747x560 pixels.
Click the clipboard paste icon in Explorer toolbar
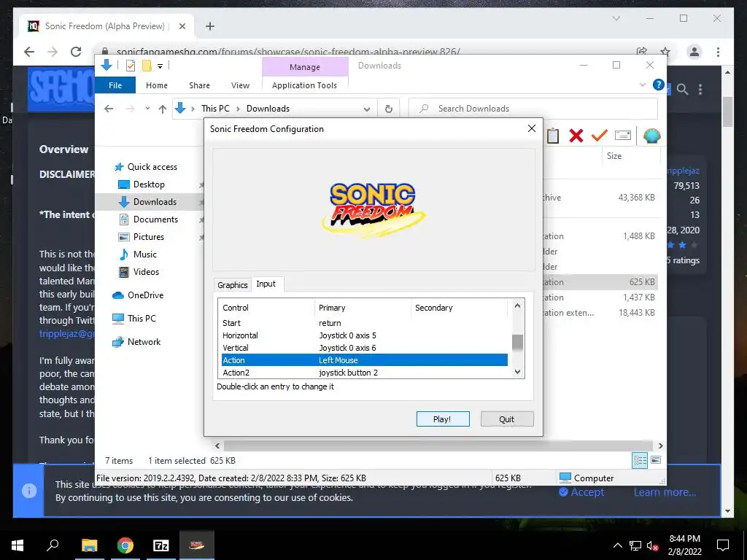pos(553,136)
